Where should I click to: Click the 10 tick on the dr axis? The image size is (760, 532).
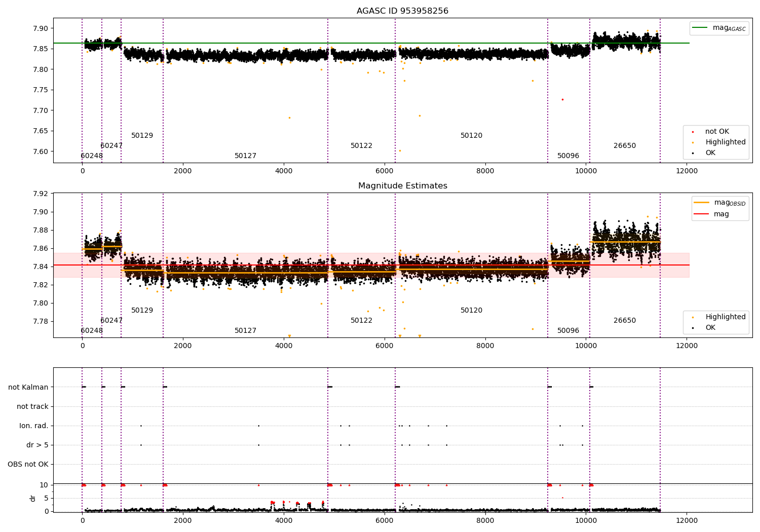pyautogui.click(x=45, y=485)
